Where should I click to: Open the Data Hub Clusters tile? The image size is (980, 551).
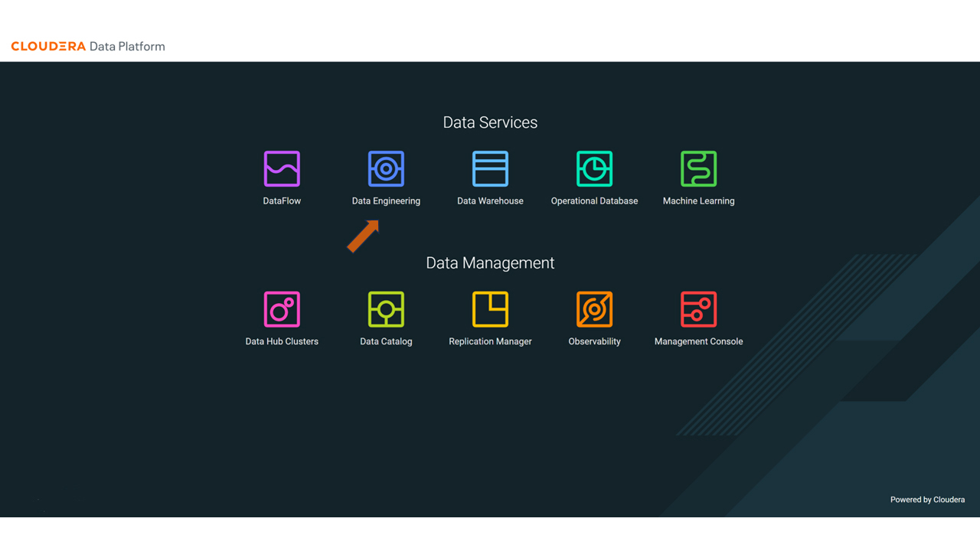click(282, 308)
